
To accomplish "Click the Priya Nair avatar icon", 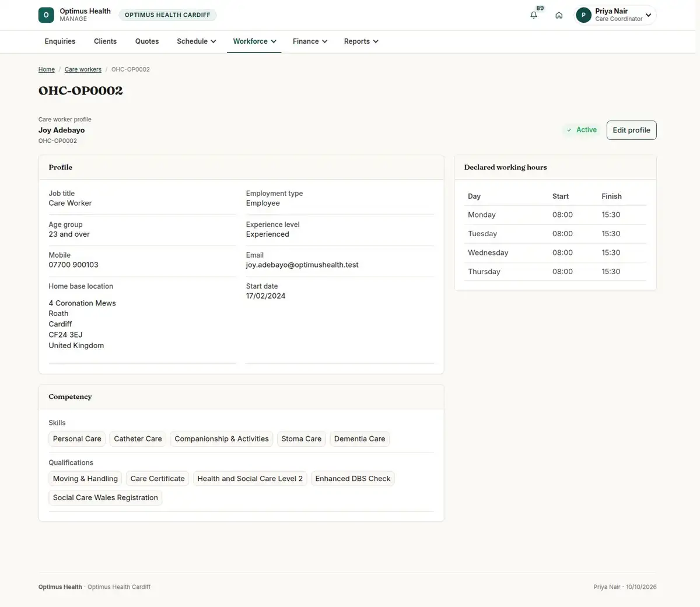I will [583, 15].
